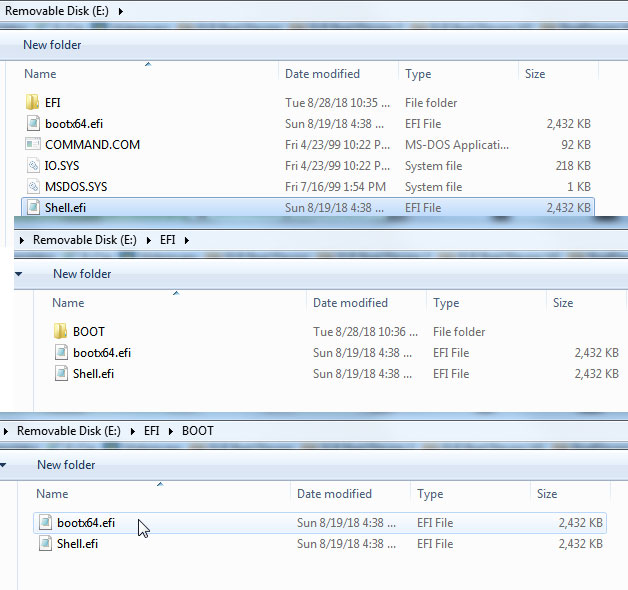Open dropdown arrow left of New folder in EFI window
628x590 pixels.
pos(18,274)
